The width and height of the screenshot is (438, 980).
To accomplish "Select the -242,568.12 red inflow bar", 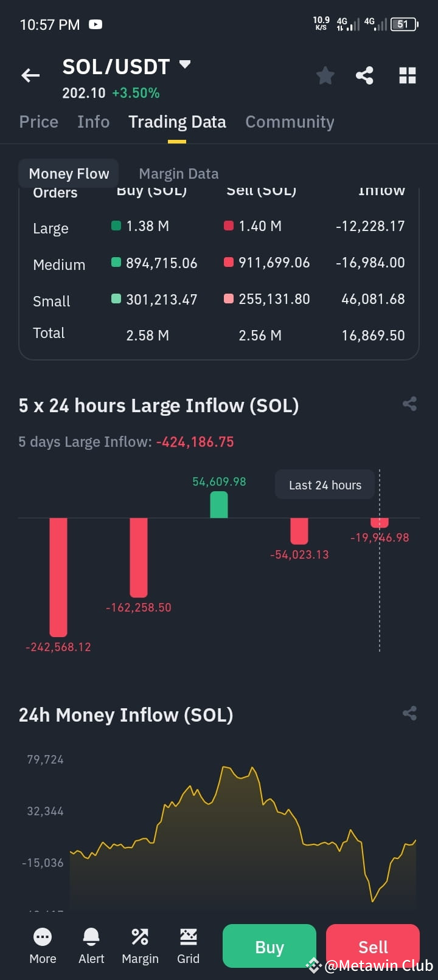I will pyautogui.click(x=58, y=577).
